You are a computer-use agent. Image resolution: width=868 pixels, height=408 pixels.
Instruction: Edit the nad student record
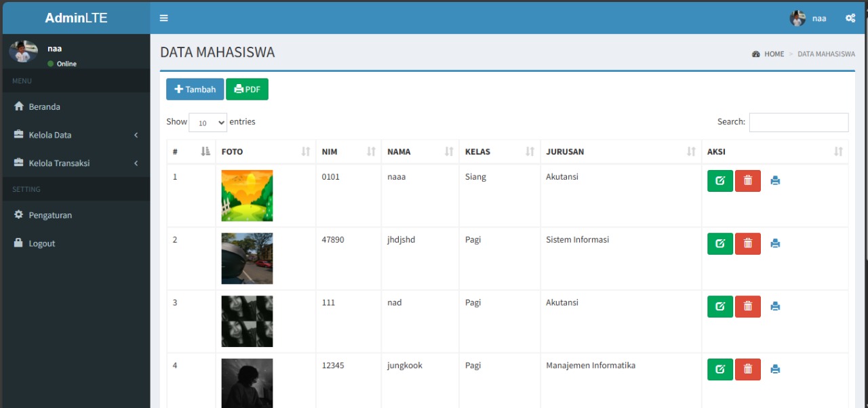[719, 306]
